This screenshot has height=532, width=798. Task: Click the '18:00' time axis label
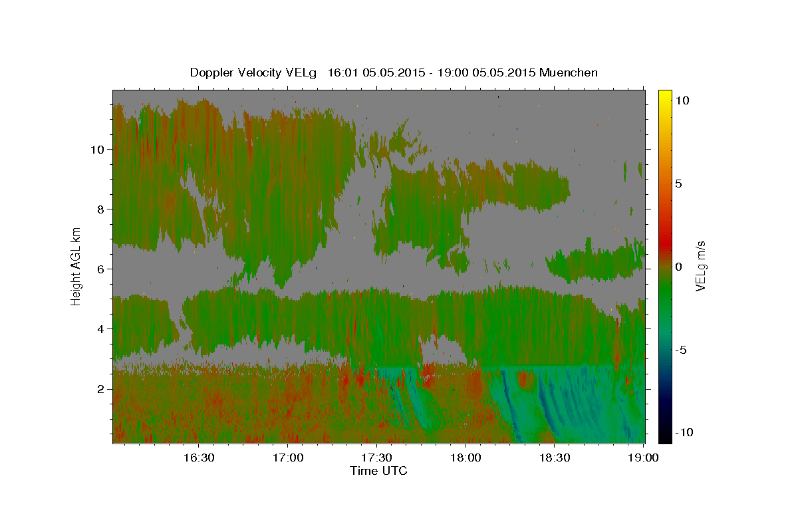point(465,458)
